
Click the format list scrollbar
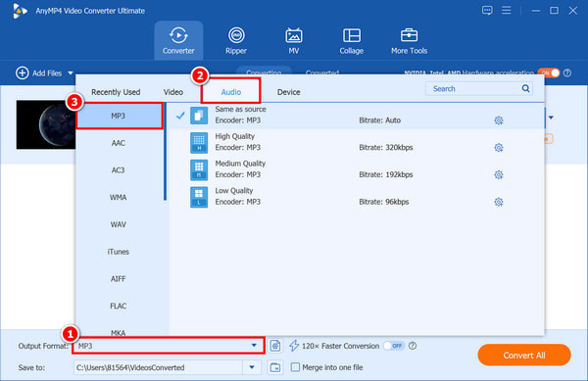coord(165,152)
